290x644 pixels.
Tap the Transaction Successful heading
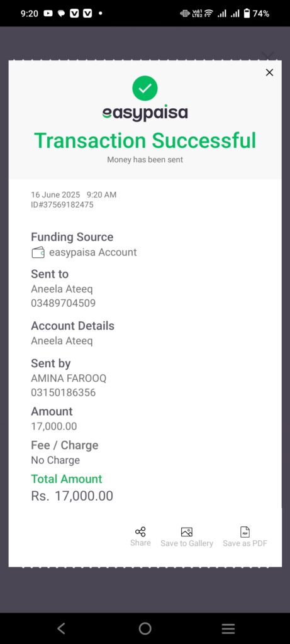click(145, 140)
